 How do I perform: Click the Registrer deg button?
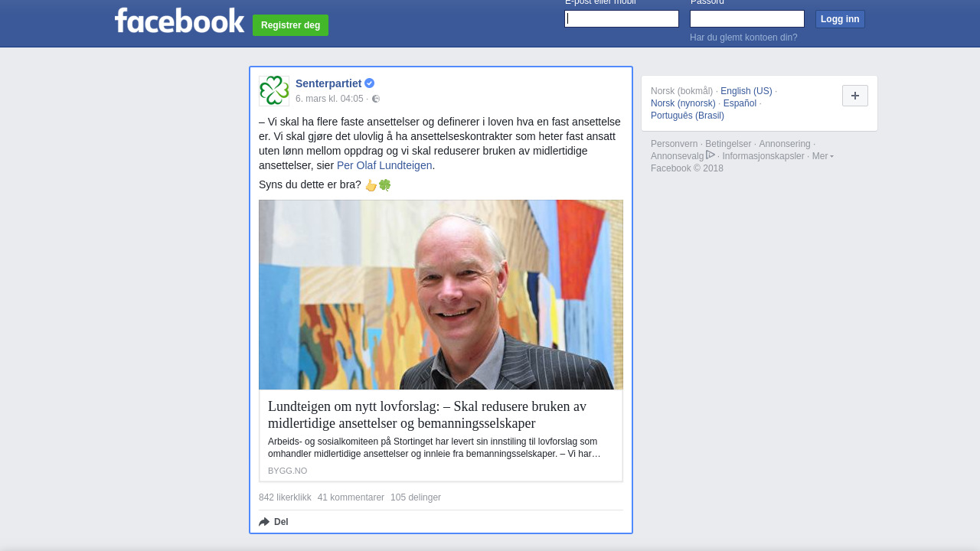290,25
